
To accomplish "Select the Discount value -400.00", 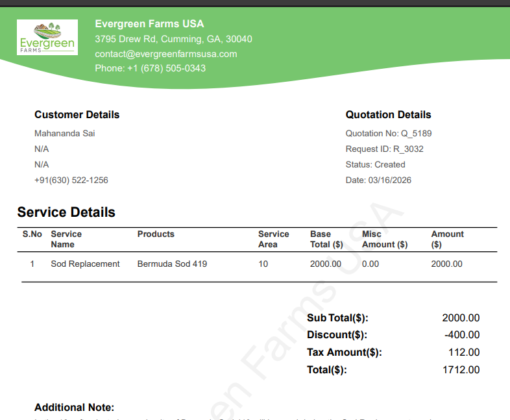I will point(462,335).
